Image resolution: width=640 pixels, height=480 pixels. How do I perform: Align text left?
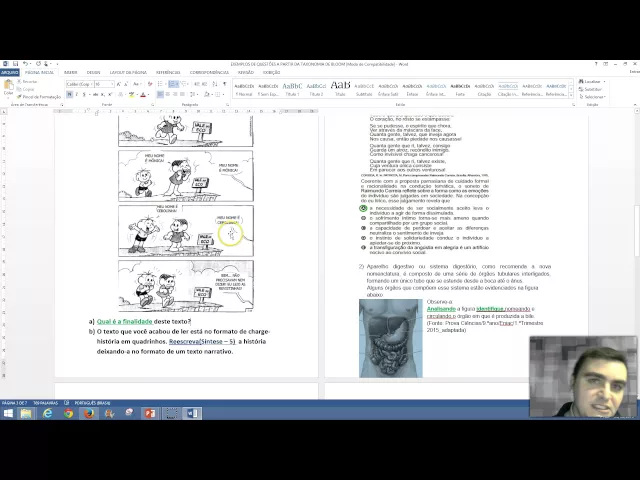160,94
